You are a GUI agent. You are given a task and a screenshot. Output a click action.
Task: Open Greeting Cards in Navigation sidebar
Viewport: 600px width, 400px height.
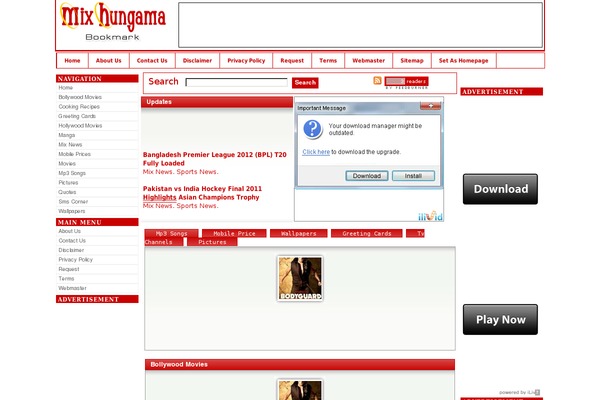pyautogui.click(x=77, y=116)
